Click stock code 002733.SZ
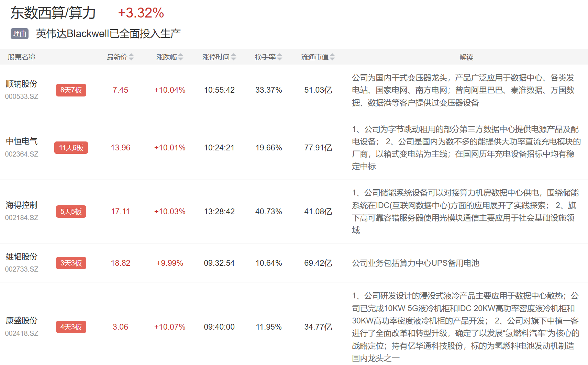Viewport: 588px width, 365px height. pos(22,269)
